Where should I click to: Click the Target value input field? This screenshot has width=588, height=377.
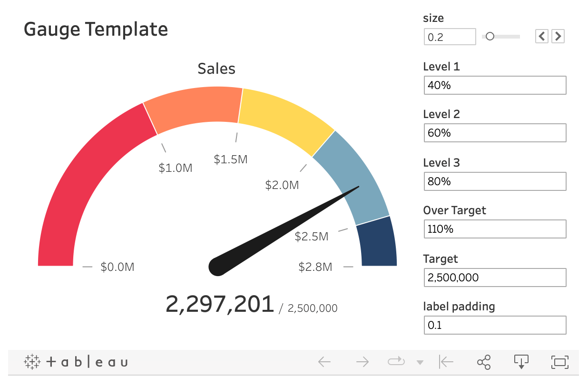click(x=495, y=278)
